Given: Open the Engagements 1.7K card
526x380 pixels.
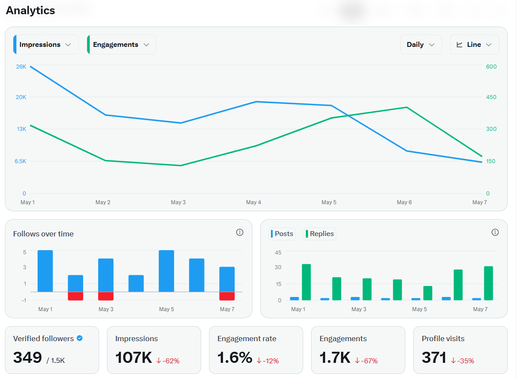Looking at the screenshot, I should [358, 350].
